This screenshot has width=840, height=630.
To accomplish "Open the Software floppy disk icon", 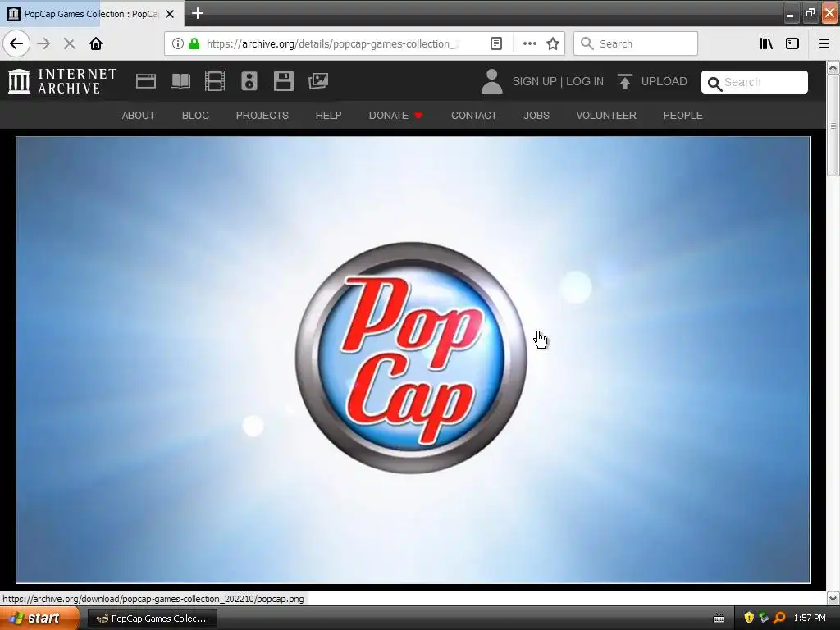I will coord(283,81).
